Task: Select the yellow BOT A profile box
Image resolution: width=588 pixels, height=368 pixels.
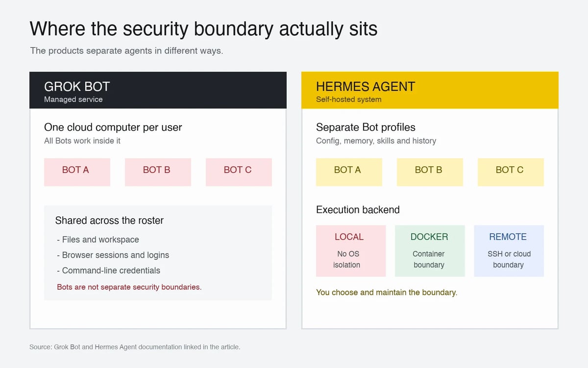Action: click(x=349, y=172)
